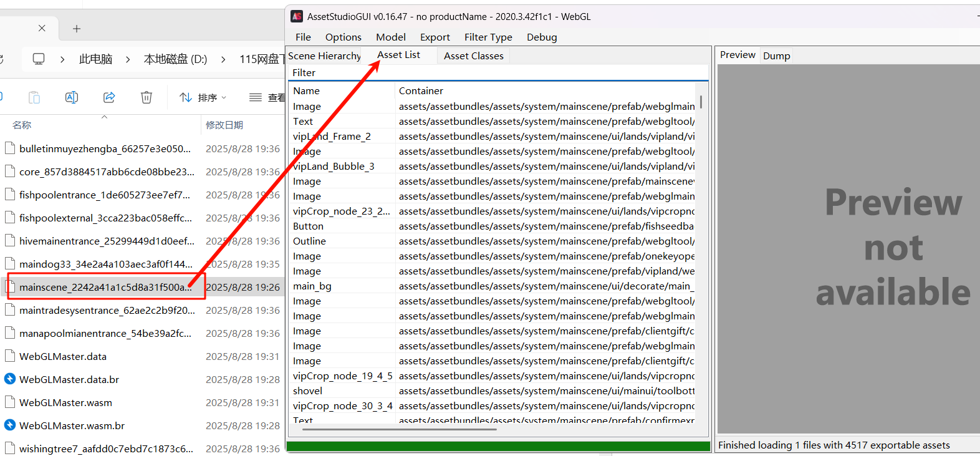Click the Paste icon in Explorer toolbar
980x456 pixels.
coord(34,97)
